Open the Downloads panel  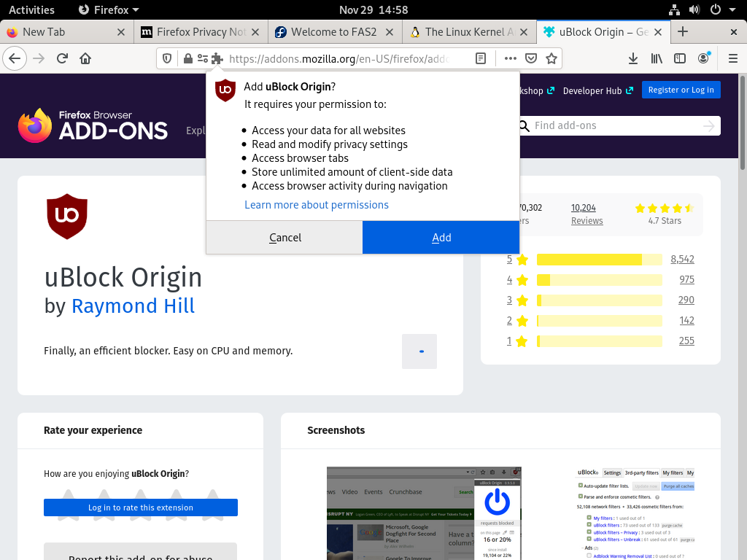pyautogui.click(x=633, y=58)
